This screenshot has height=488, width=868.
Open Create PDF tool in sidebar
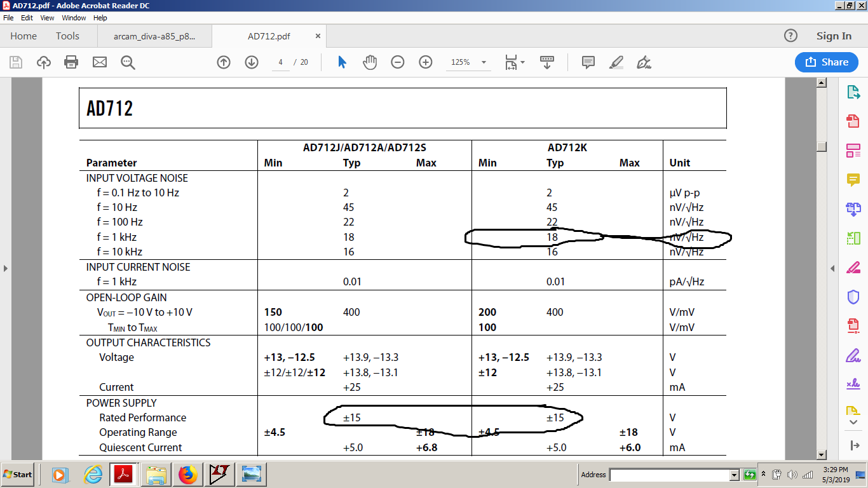(x=853, y=121)
